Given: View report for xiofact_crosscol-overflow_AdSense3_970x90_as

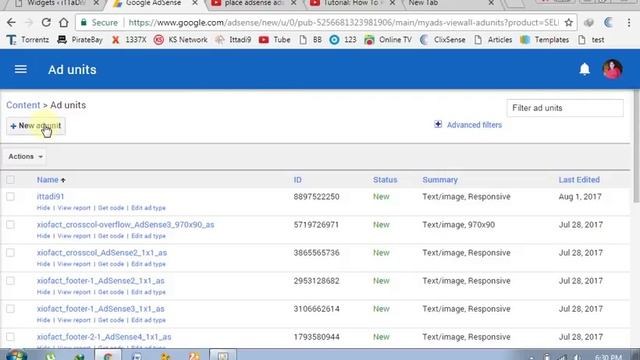Looking at the screenshot, I should 74,236.
